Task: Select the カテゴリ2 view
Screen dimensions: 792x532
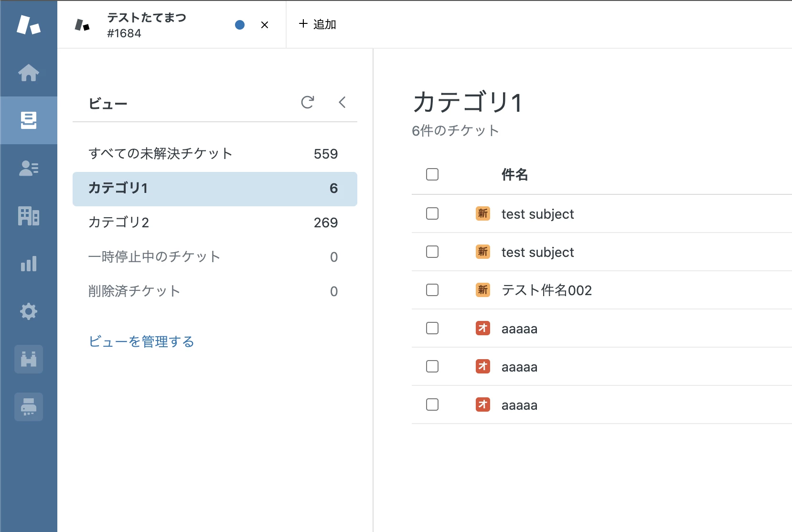Action: [214, 223]
